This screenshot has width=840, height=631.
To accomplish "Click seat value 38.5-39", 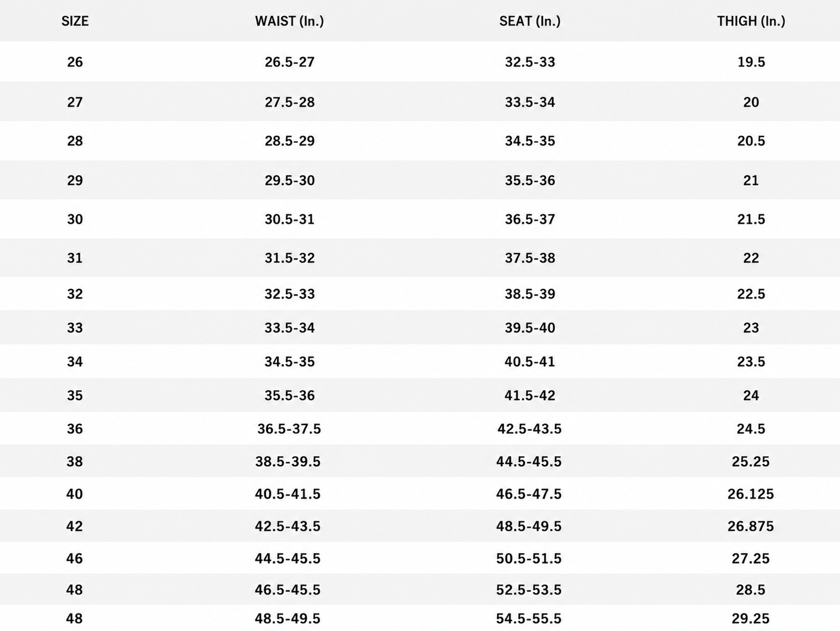I will [x=529, y=294].
